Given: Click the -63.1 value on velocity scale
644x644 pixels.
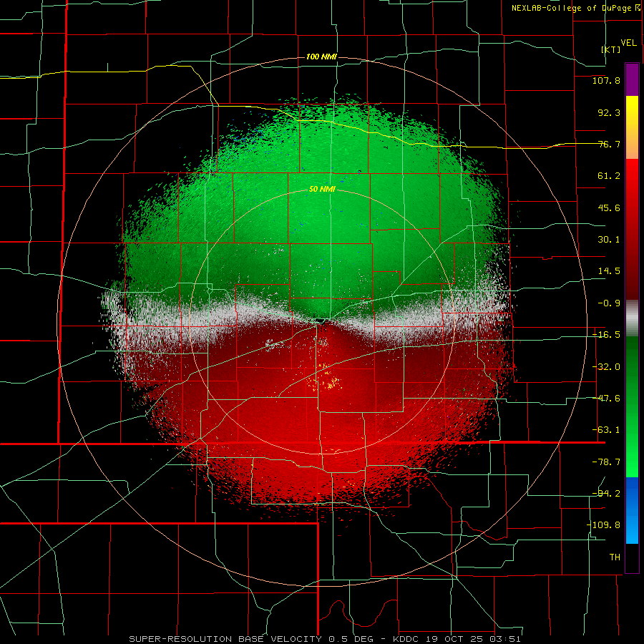Looking at the screenshot, I should click(606, 430).
